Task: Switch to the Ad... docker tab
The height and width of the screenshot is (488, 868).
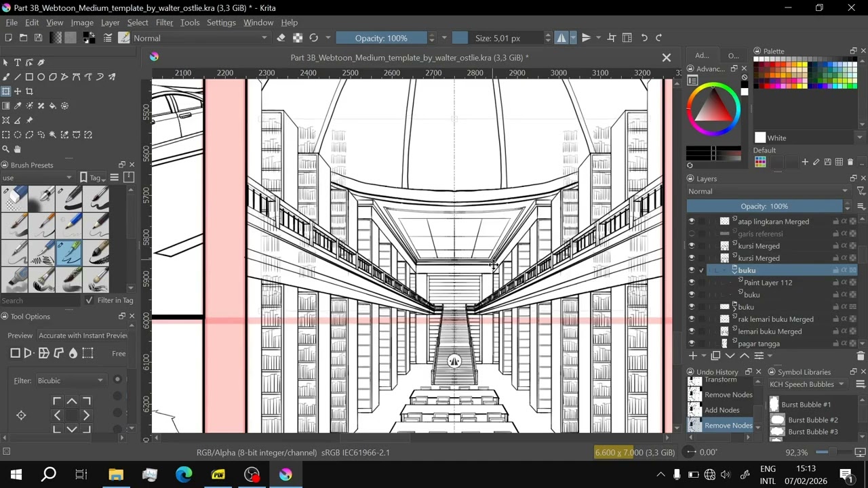Action: tap(702, 56)
